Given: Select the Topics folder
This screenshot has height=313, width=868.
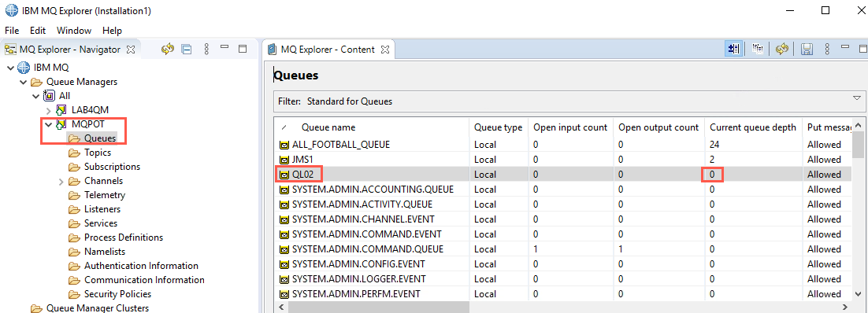Looking at the screenshot, I should point(98,153).
